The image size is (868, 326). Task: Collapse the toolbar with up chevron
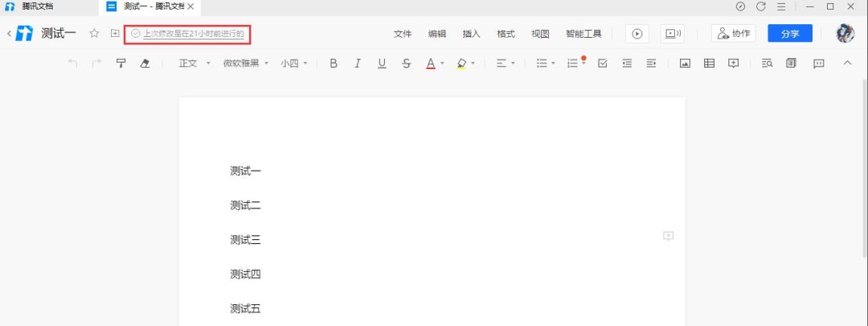point(848,64)
